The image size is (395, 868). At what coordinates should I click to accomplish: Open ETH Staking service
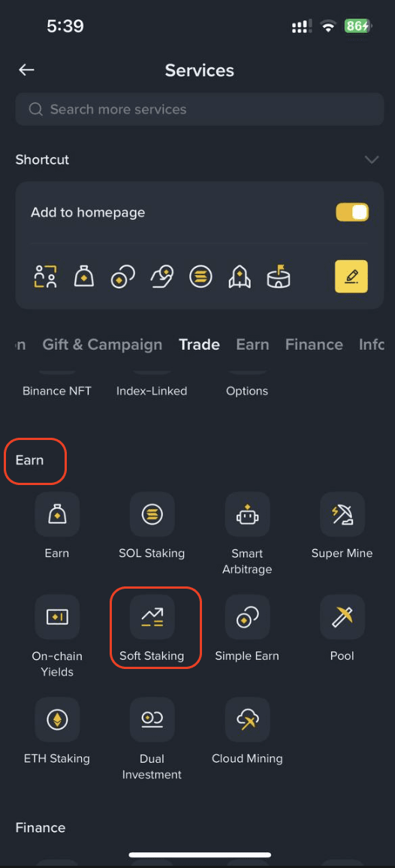57,719
